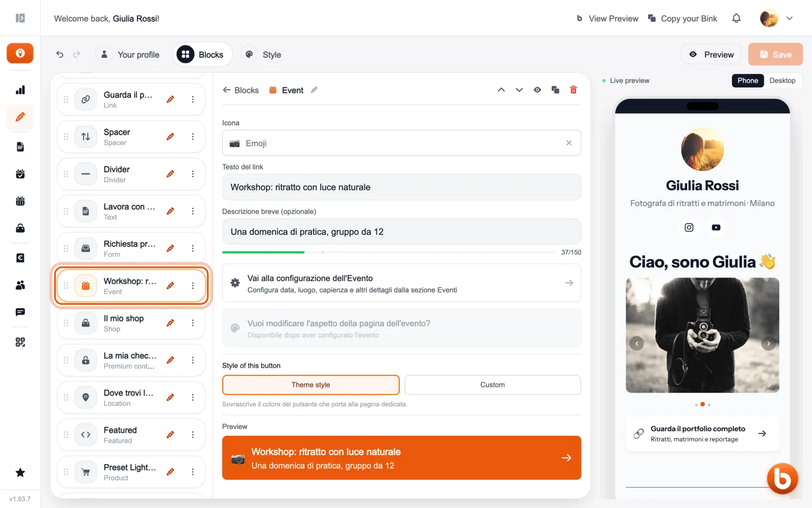Undo the last change
Viewport: 812px width, 508px height.
coord(60,54)
